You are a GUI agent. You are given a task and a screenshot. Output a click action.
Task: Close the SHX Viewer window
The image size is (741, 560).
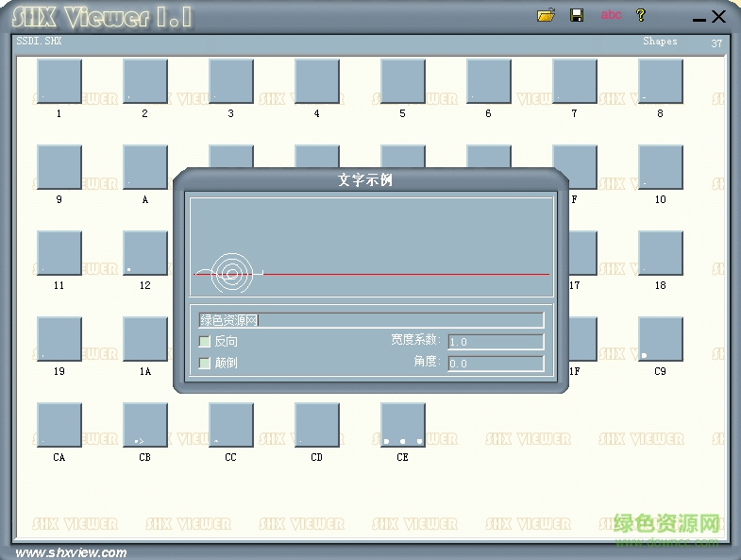click(x=719, y=16)
